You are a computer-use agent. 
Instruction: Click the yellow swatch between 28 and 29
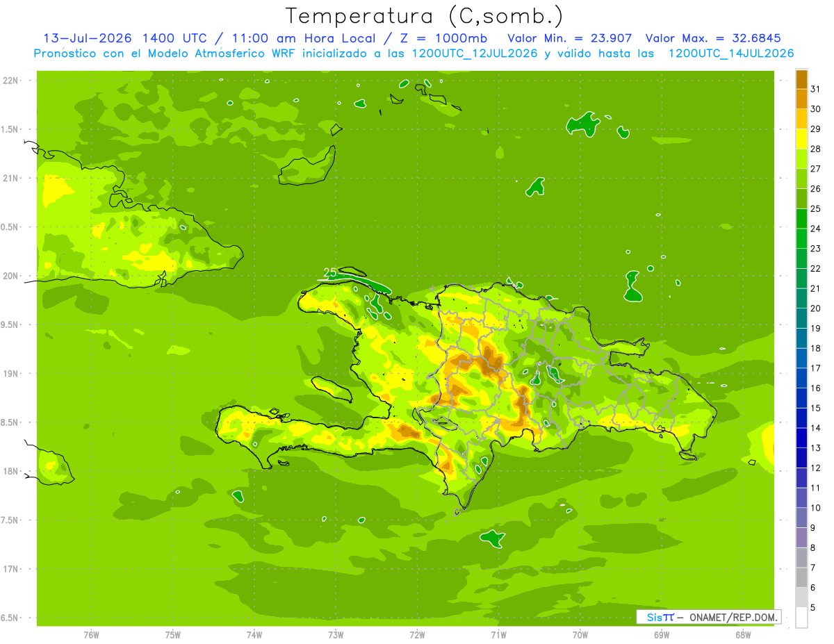coord(801,139)
